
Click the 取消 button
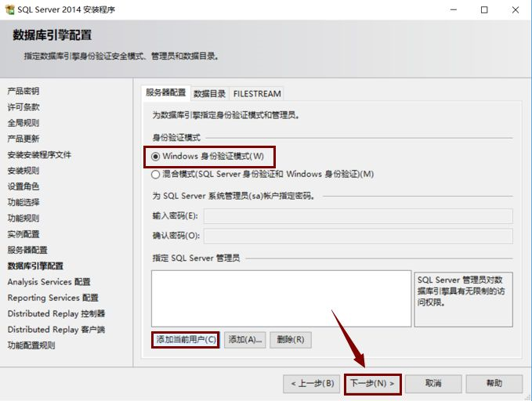pyautogui.click(x=433, y=384)
